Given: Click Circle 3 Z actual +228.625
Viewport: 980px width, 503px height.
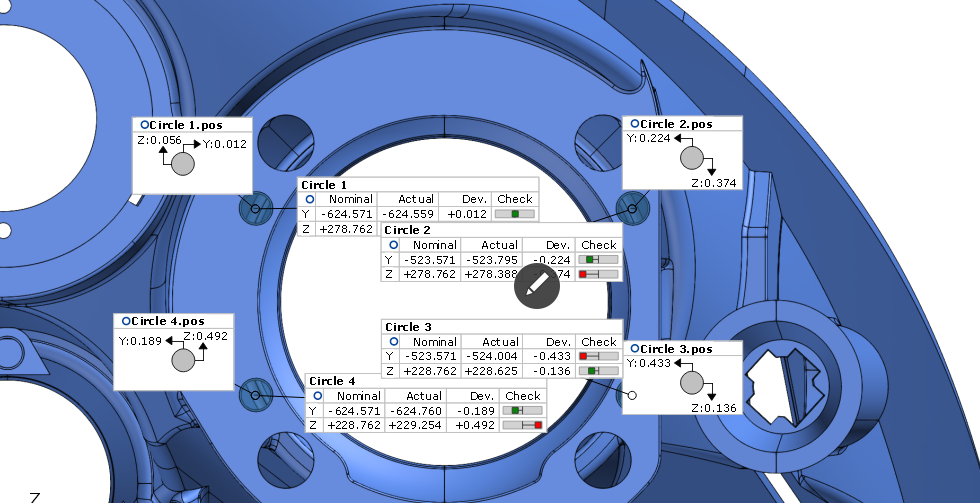Looking at the screenshot, I should click(x=491, y=371).
